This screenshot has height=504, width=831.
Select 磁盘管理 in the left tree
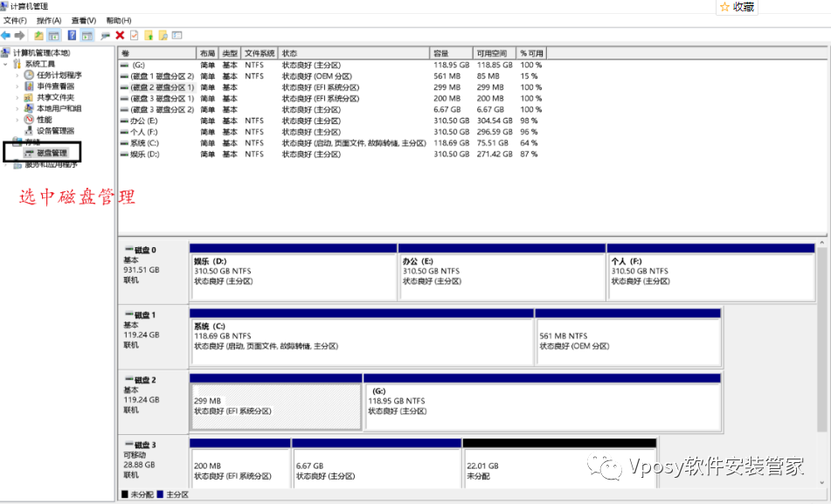pyautogui.click(x=52, y=153)
